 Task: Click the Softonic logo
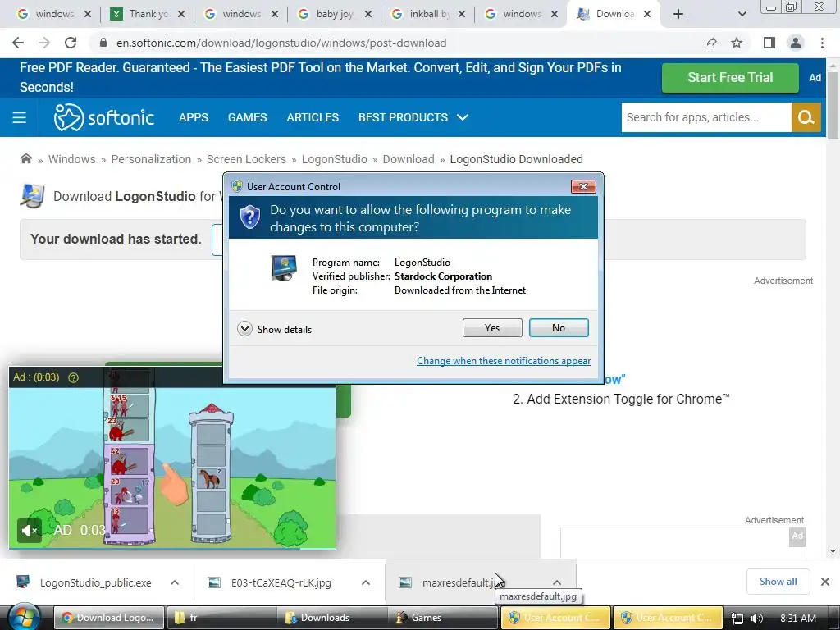[x=104, y=117]
